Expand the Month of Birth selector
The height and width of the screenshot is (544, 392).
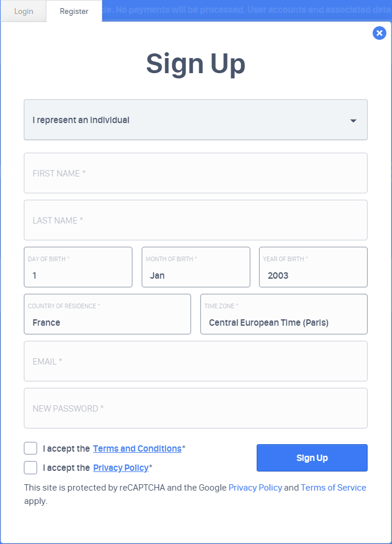(x=196, y=268)
